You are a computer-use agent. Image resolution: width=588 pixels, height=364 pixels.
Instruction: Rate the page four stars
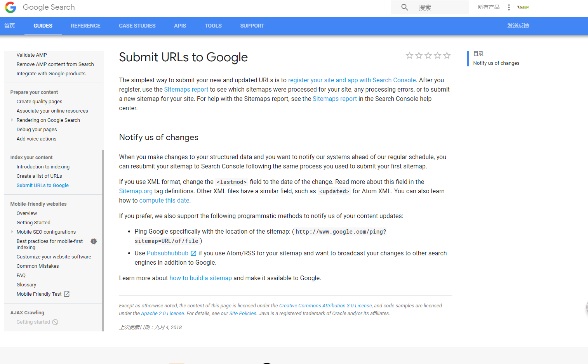437,55
